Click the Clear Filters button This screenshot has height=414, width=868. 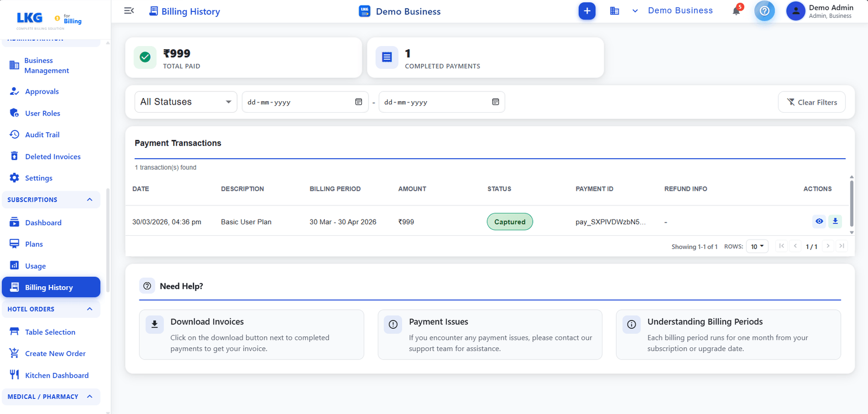coord(812,102)
